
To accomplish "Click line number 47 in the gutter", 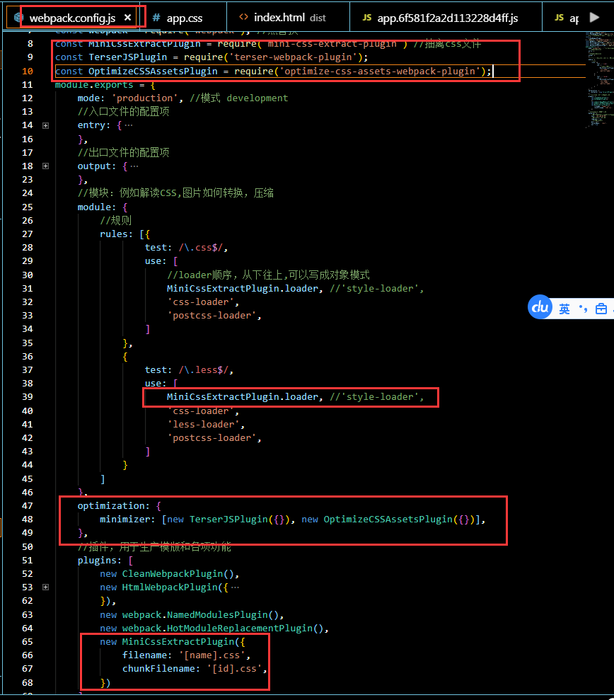I will (x=27, y=506).
